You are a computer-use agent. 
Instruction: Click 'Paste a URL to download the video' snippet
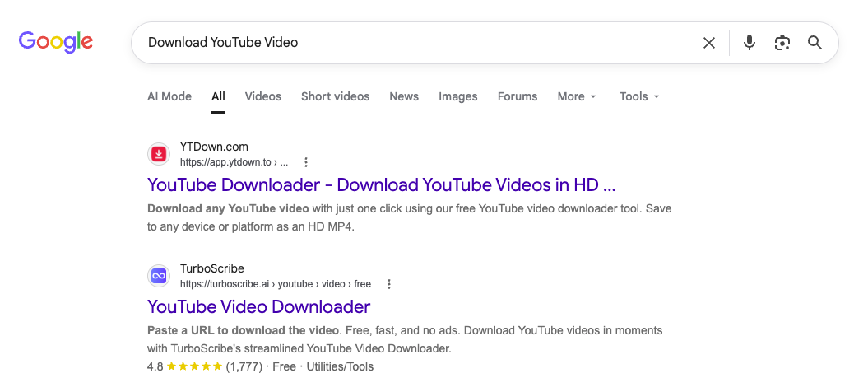(243, 330)
